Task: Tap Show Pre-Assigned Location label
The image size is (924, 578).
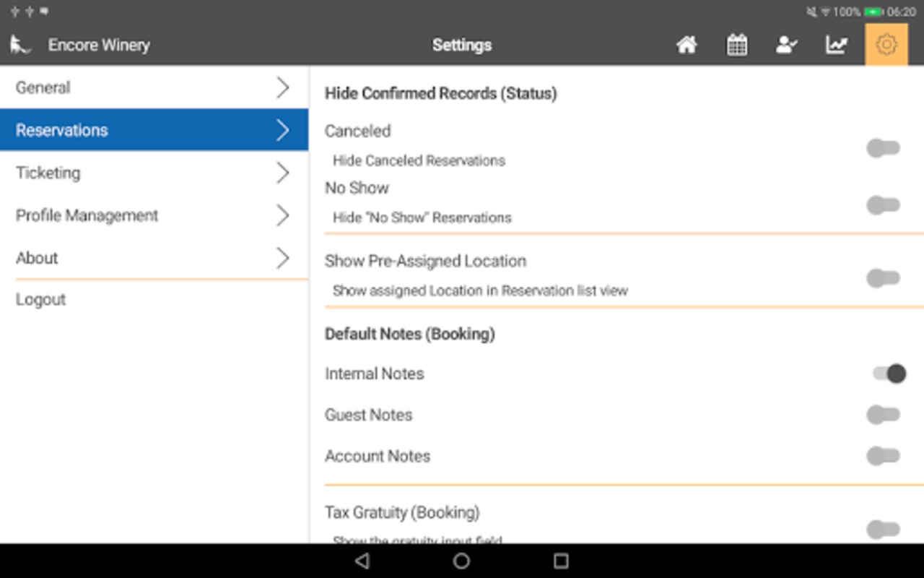Action: 425,261
